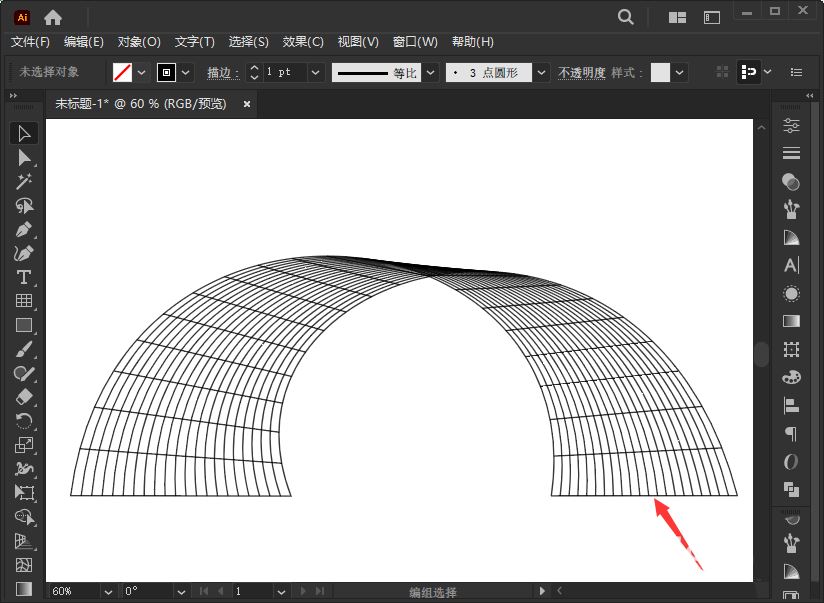Image resolution: width=824 pixels, height=603 pixels.
Task: Click the 不透明度 link in control bar
Action: [x=582, y=72]
